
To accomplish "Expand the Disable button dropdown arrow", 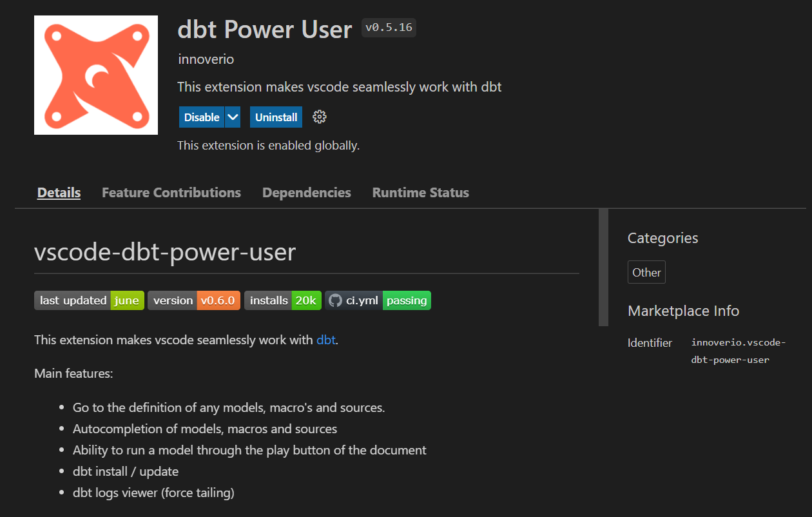I will (x=233, y=117).
